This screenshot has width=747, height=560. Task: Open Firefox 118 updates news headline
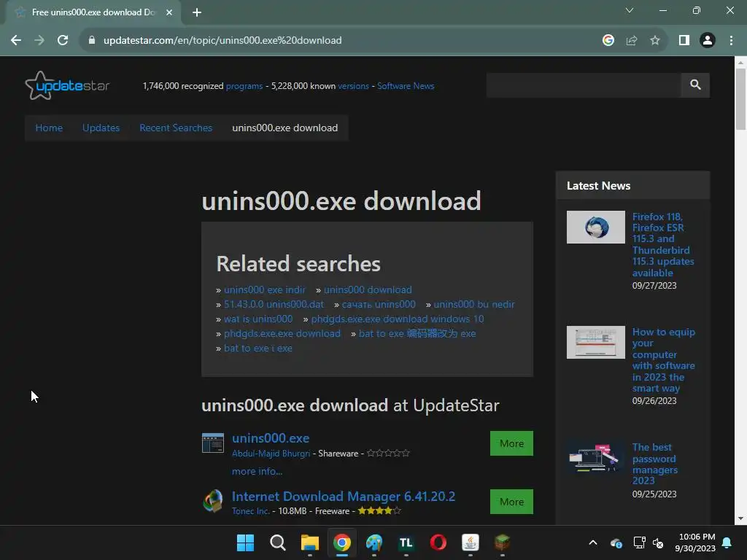pos(663,245)
